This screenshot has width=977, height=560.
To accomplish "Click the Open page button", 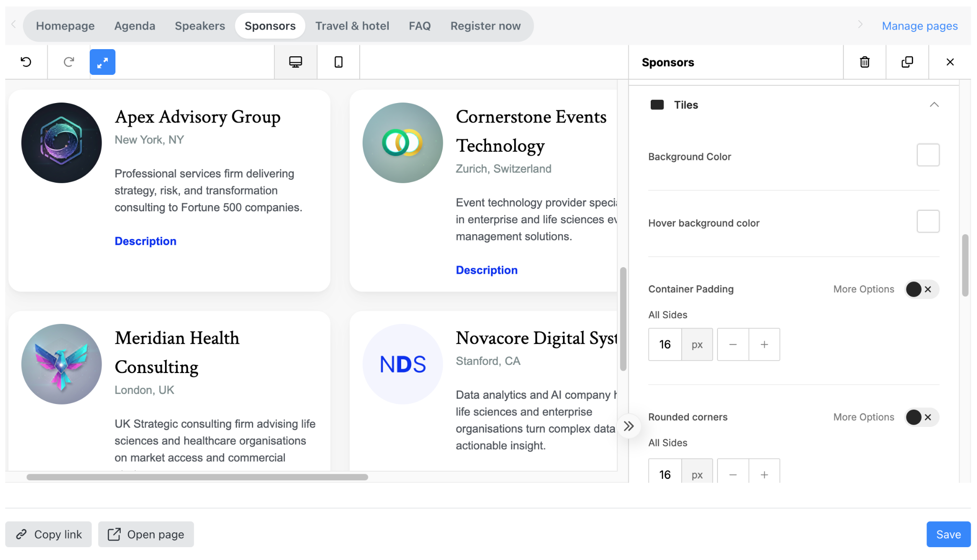I will click(146, 535).
